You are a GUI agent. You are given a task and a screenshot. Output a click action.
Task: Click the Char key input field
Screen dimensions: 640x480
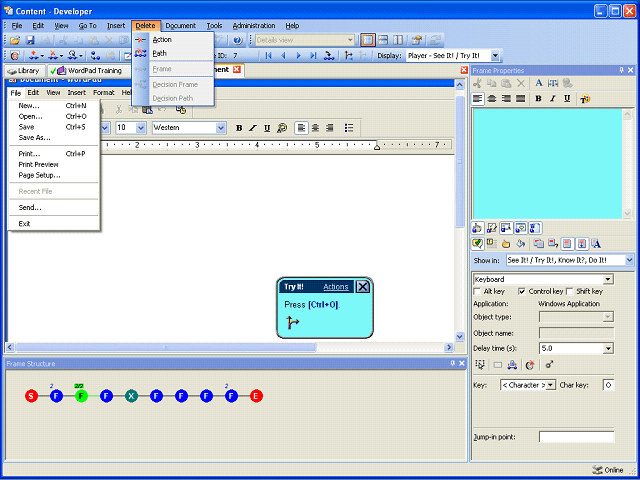[608, 385]
